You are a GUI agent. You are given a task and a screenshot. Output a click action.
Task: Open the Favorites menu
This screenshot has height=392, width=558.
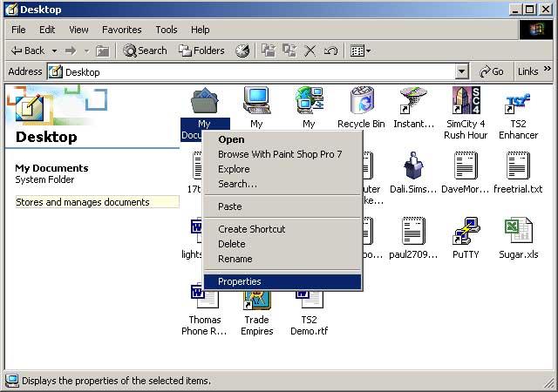coord(122,30)
